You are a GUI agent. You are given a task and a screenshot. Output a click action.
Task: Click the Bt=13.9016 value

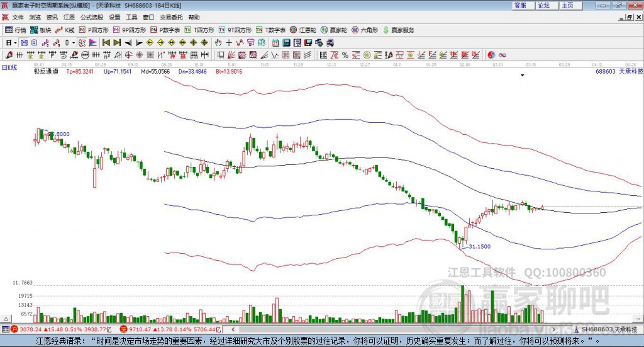tap(229, 72)
